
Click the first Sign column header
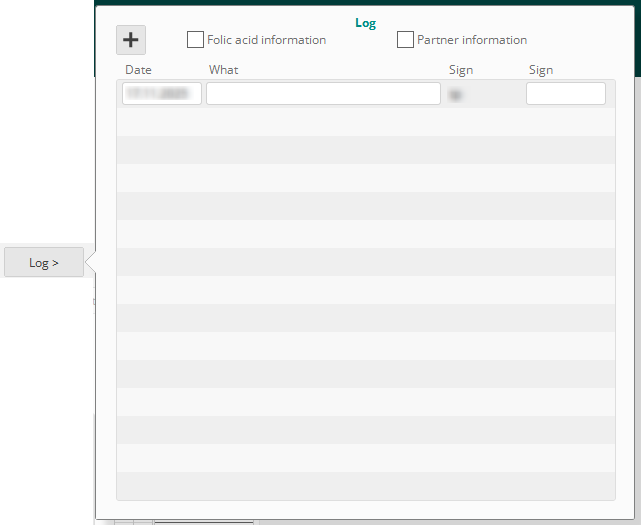(x=461, y=70)
